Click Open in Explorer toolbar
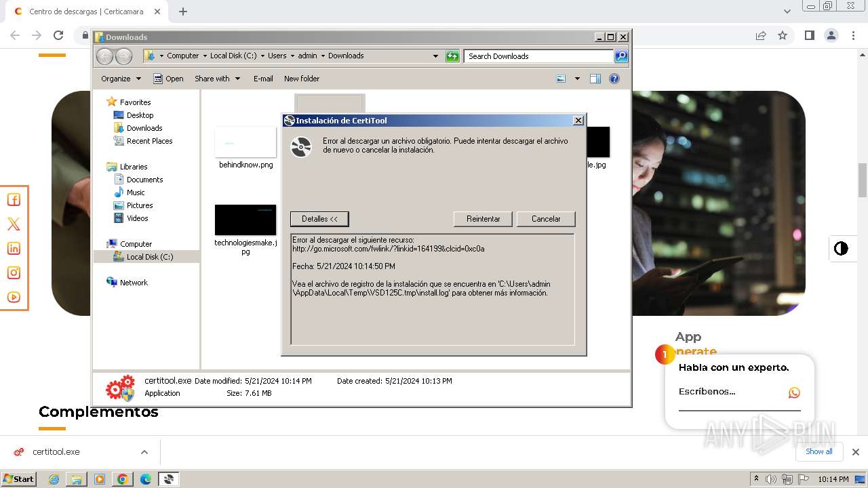The image size is (868, 488). coord(168,79)
